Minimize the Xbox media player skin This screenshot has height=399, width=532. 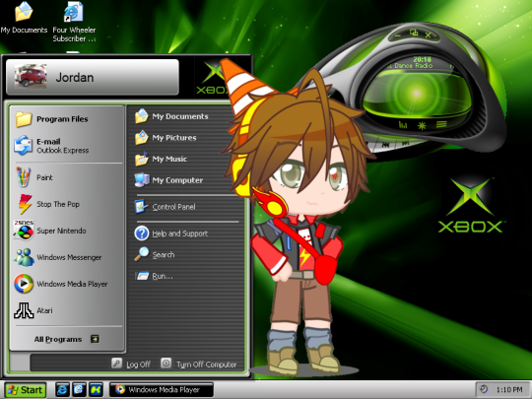pos(398,34)
